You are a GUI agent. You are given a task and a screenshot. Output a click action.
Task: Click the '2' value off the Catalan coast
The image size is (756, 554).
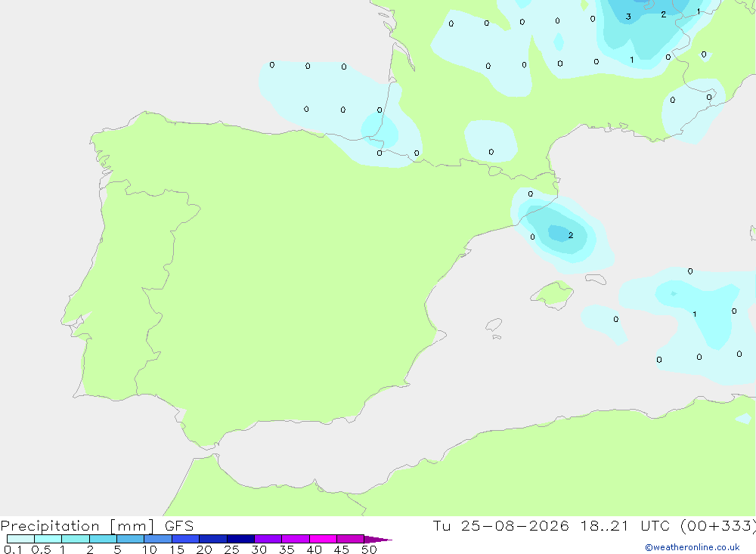coord(571,235)
